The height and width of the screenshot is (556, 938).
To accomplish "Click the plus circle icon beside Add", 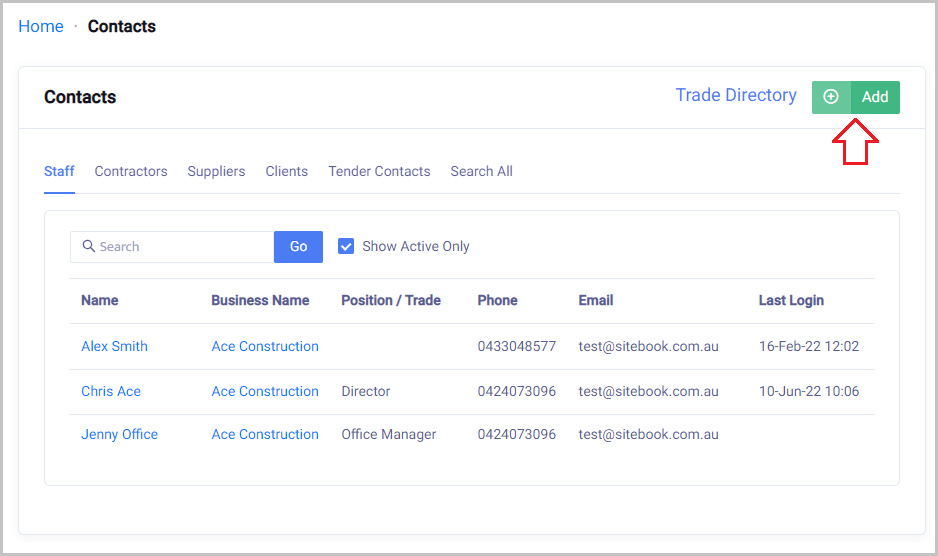I will [x=831, y=97].
